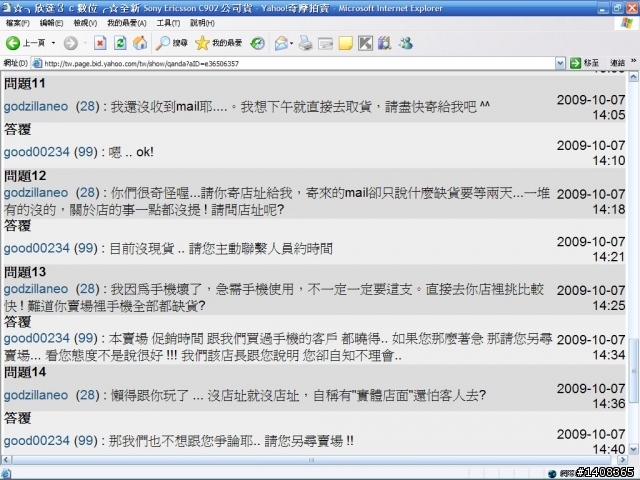
Task: Click the horizontal scrollbar thumb
Action: point(311,460)
